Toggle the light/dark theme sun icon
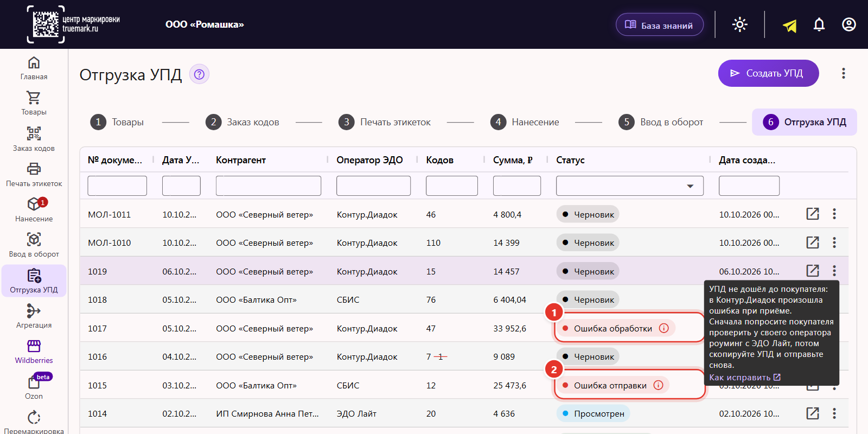Viewport: 868px width, 434px height. click(740, 24)
